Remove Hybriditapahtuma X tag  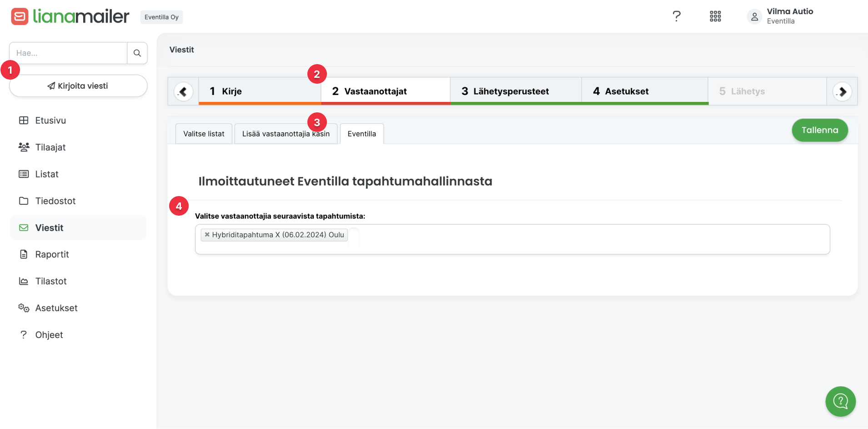(x=207, y=235)
